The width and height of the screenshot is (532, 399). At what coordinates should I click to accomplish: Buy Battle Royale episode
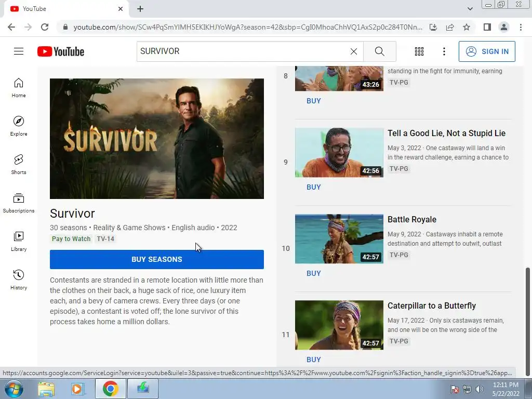pyautogui.click(x=313, y=273)
